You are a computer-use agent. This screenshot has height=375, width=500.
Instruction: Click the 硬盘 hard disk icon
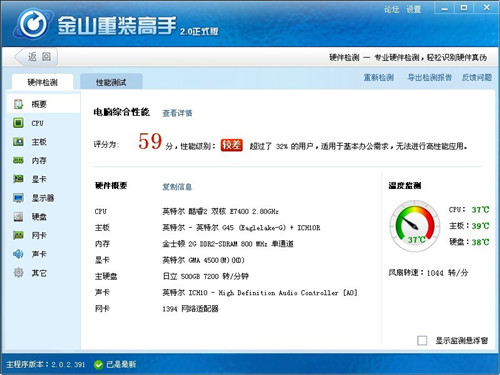[18, 217]
